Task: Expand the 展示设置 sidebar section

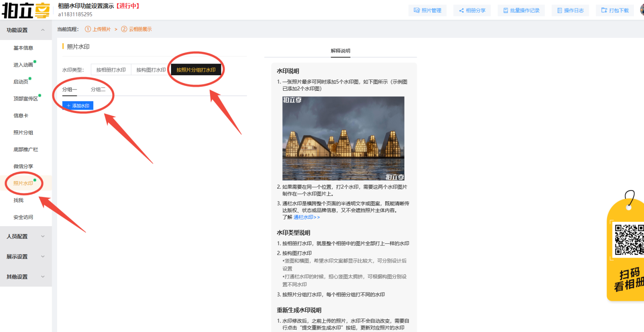Action: click(26, 257)
